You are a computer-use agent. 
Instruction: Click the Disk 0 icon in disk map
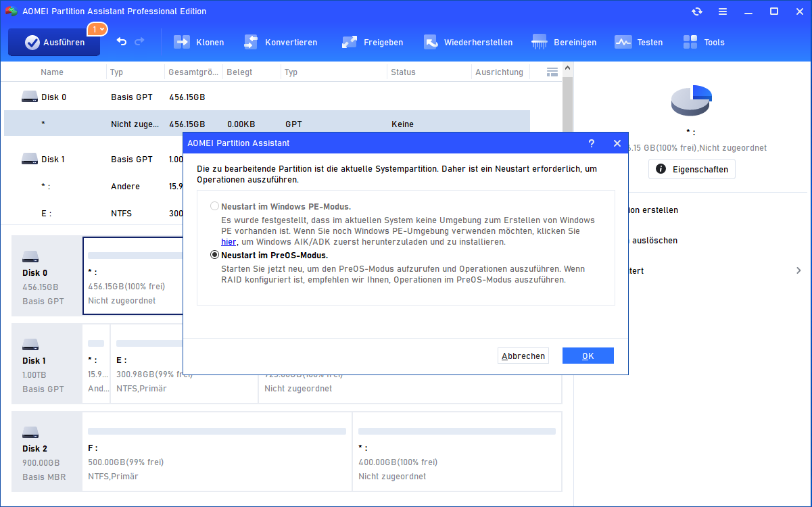31,257
